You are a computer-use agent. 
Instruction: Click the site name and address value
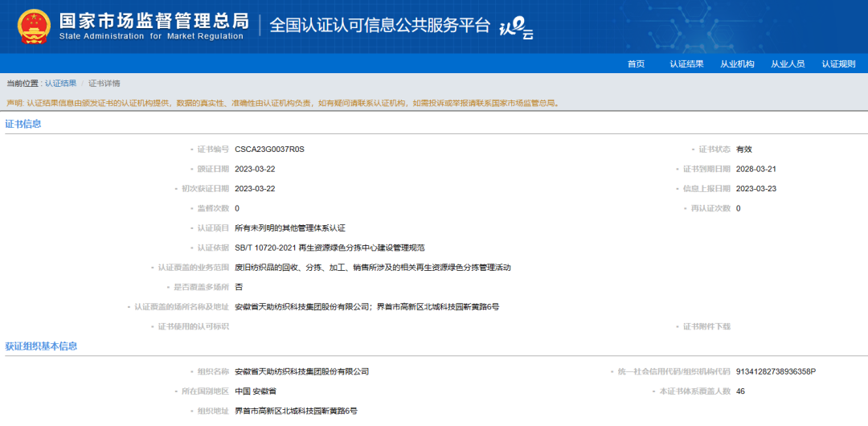366,307
